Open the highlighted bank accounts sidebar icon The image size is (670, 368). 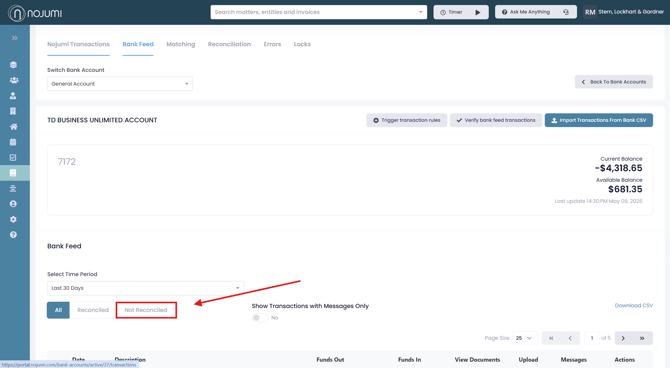13,173
